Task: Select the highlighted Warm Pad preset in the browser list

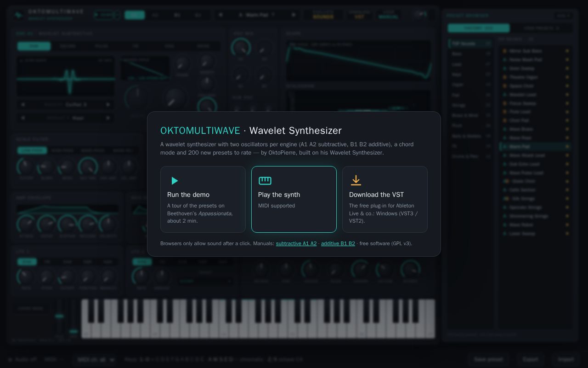Action: click(x=535, y=147)
